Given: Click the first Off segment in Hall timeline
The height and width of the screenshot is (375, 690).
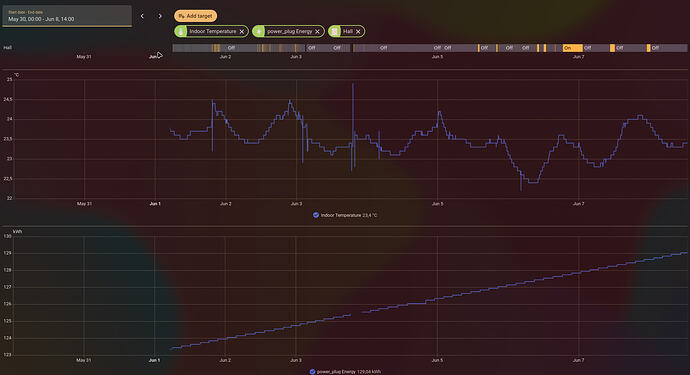Looking at the screenshot, I should pos(231,48).
